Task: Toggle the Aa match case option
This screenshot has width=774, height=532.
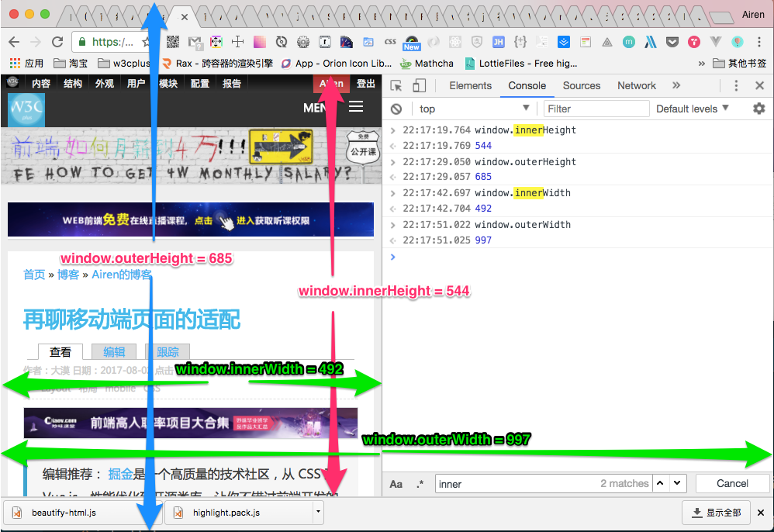Action: (396, 484)
